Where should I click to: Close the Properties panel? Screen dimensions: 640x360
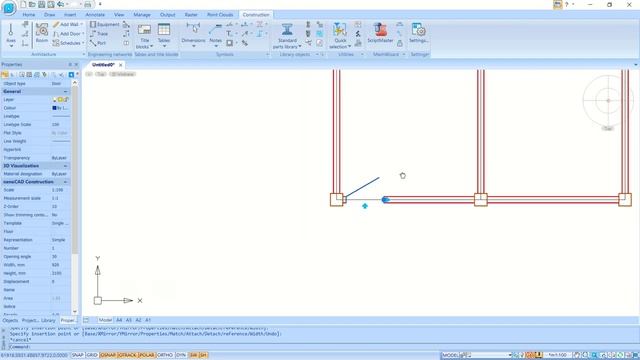(76, 65)
